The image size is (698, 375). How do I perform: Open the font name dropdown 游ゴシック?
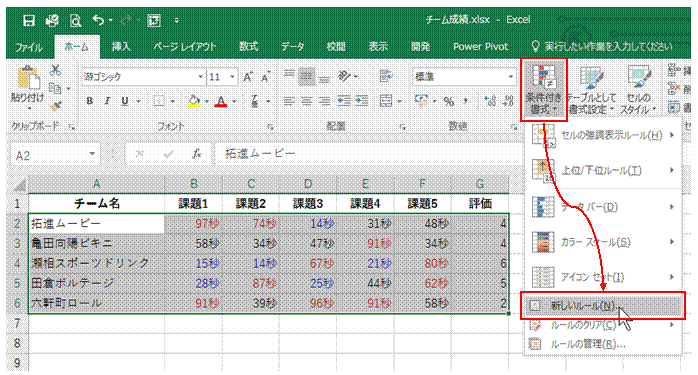(201, 77)
